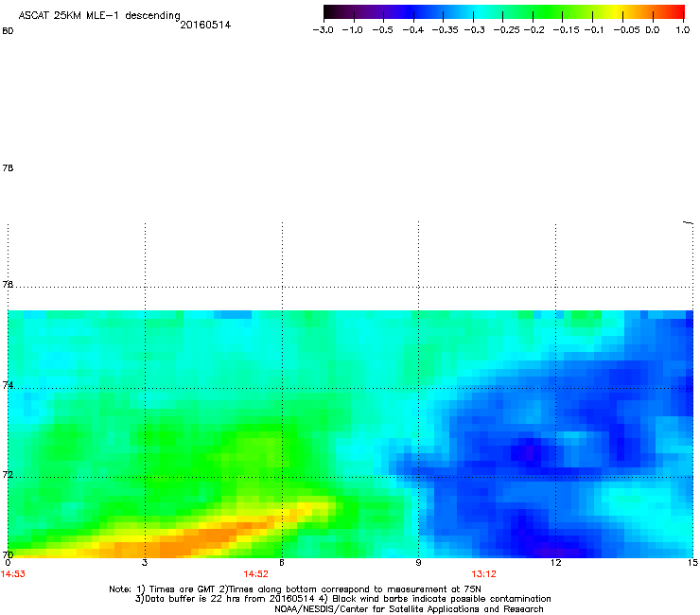Click the '-0.05' color scale label
The image size is (700, 615).
pyautogui.click(x=627, y=30)
